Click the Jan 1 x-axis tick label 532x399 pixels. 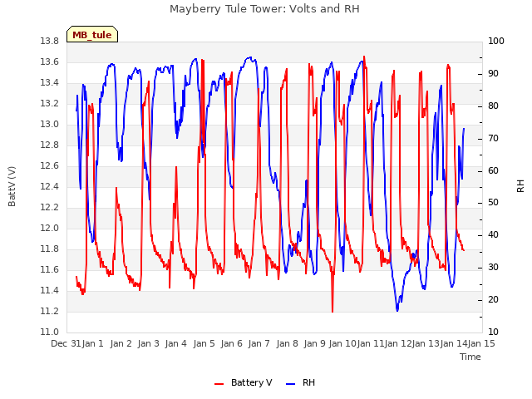(92, 343)
